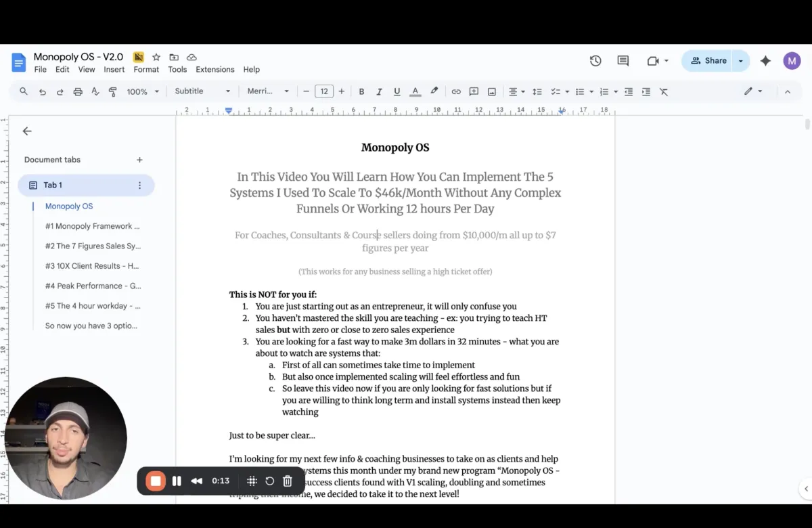Select the paint format tool
Image resolution: width=812 pixels, height=528 pixels.
click(113, 91)
